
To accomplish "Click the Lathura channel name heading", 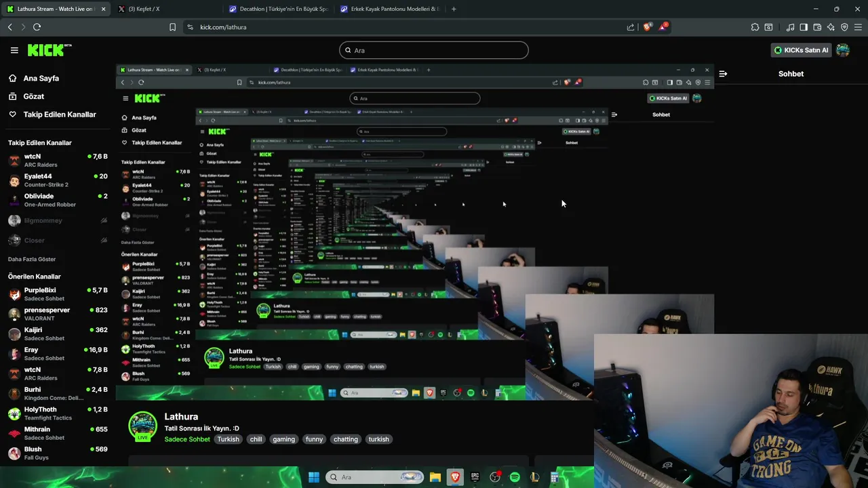I will pyautogui.click(x=181, y=417).
